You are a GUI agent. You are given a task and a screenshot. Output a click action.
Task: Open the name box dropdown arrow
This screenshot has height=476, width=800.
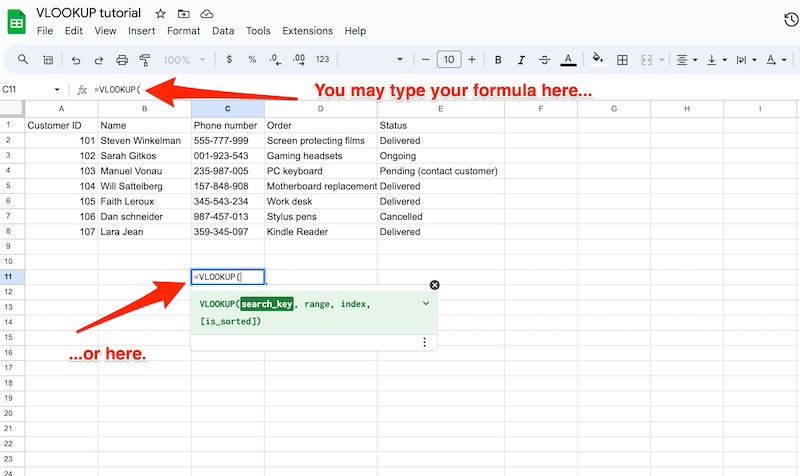(57, 90)
